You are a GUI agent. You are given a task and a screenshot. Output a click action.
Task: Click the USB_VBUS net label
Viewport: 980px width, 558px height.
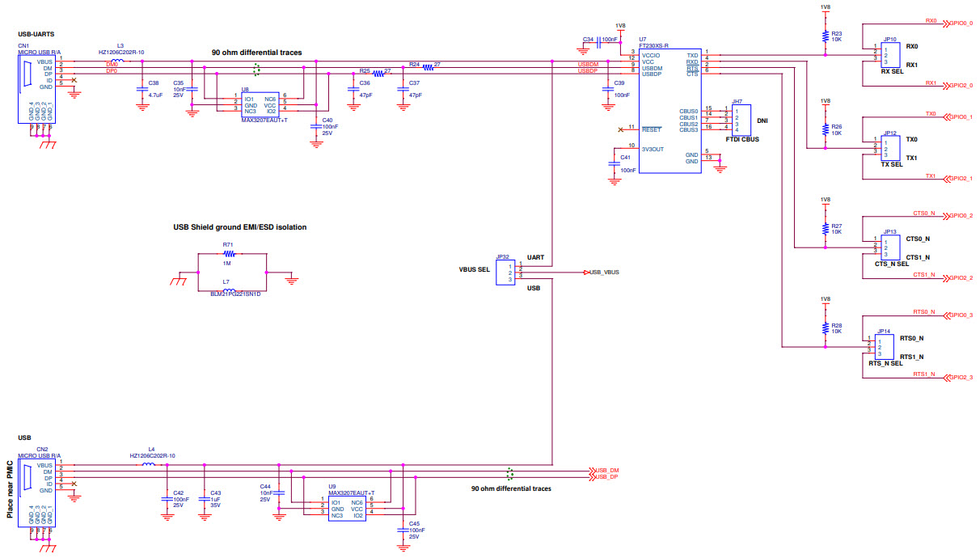(602, 273)
